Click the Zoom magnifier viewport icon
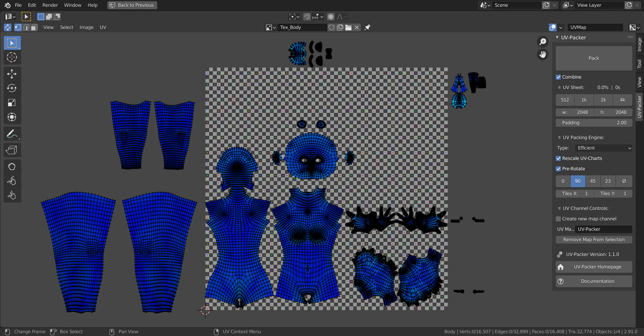This screenshot has width=644, height=336. click(x=542, y=42)
